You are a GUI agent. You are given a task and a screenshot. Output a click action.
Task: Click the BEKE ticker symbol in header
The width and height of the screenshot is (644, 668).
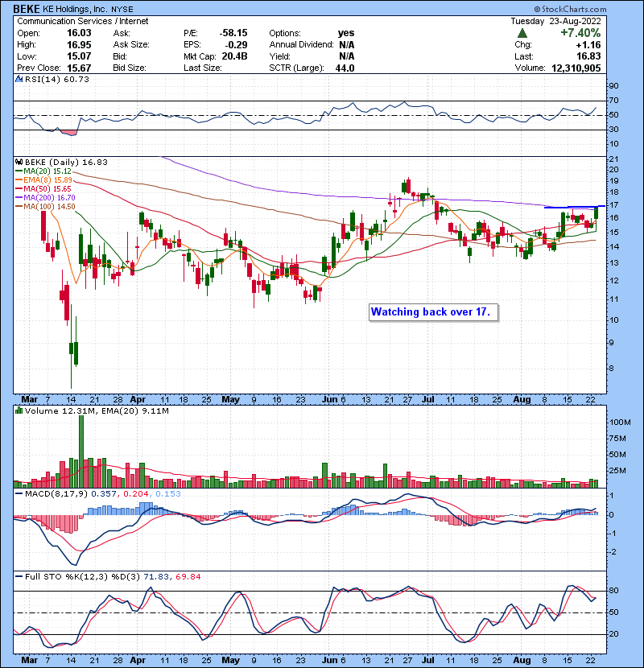27,9
